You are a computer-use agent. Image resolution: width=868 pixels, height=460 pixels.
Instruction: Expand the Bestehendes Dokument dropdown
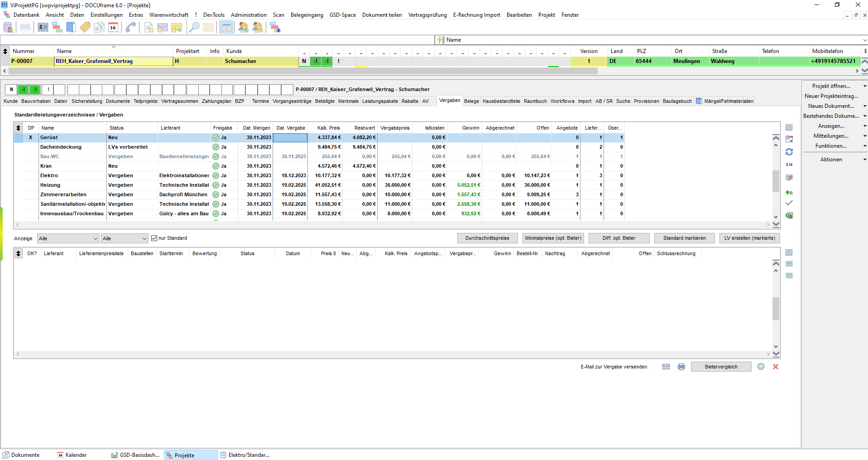(x=865, y=116)
